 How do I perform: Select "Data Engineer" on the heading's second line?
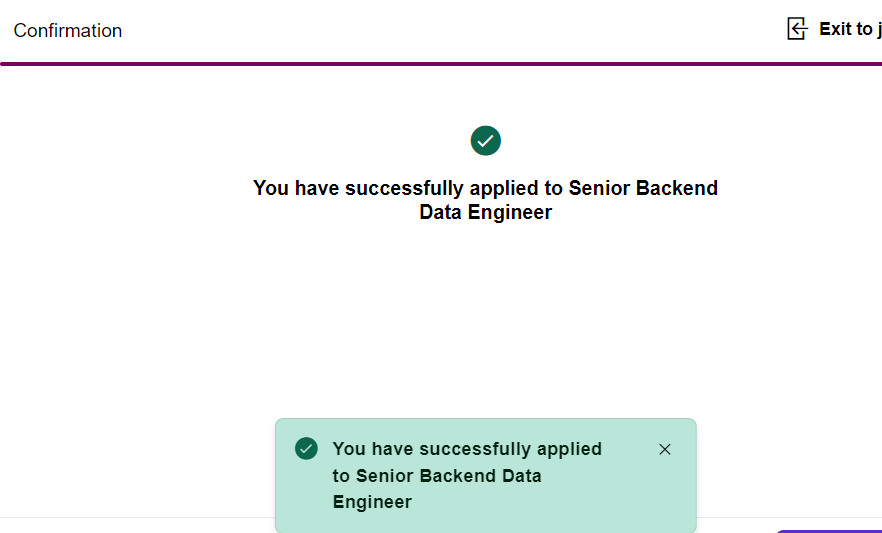[485, 212]
